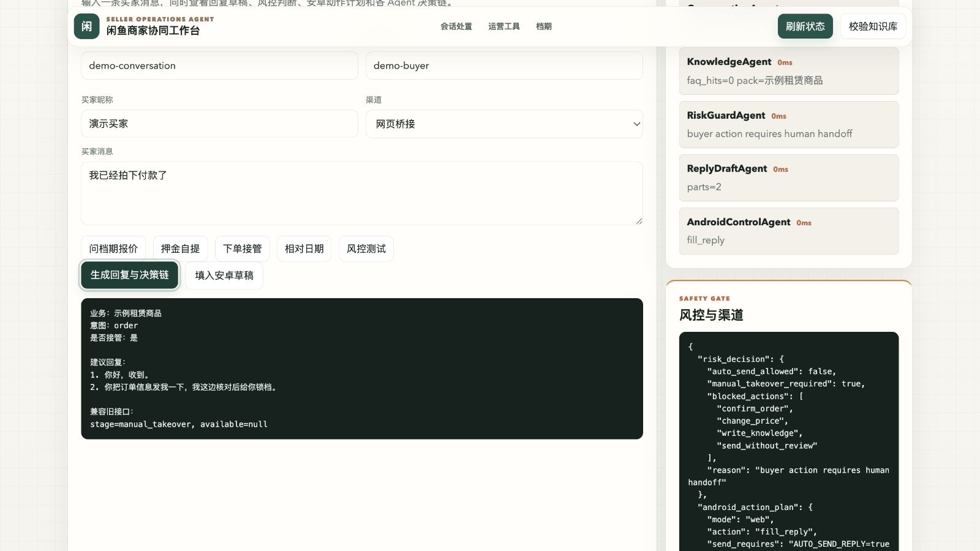Image resolution: width=980 pixels, height=551 pixels.
Task: Click 填入安卓草稿 button
Action: (x=224, y=275)
